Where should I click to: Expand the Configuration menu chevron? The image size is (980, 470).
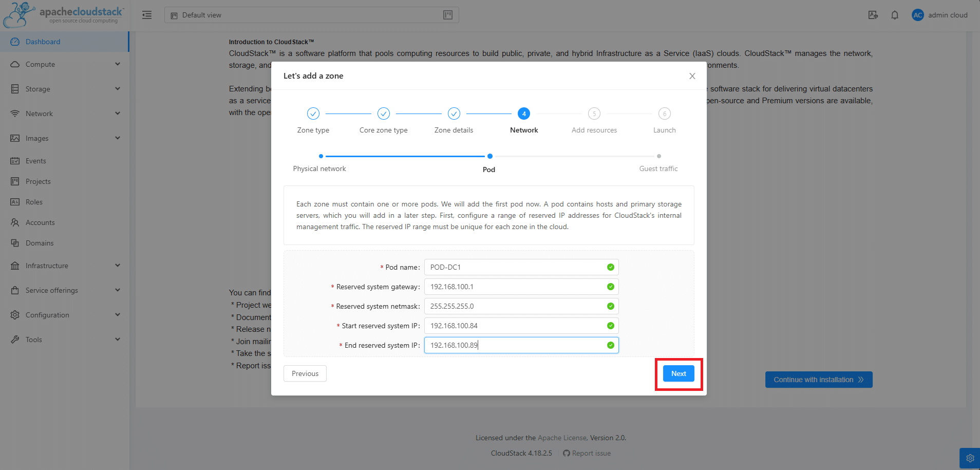click(x=118, y=315)
